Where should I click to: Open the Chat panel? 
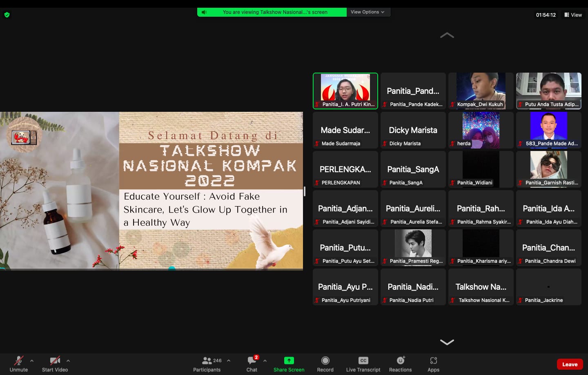click(252, 361)
